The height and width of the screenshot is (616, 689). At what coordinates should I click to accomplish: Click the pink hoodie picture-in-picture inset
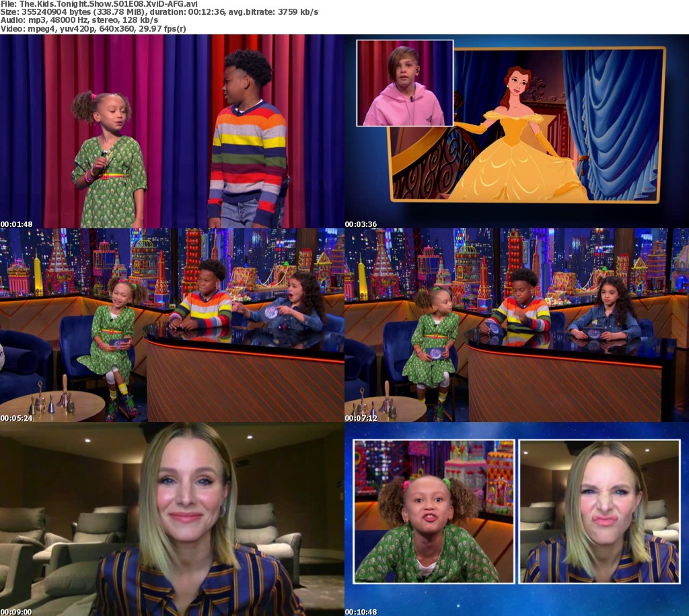pyautogui.click(x=405, y=83)
